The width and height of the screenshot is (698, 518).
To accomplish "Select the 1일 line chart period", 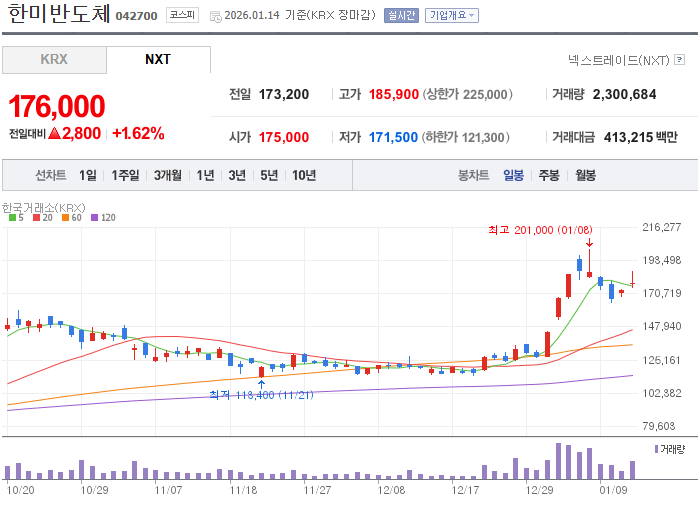I will click(x=88, y=175).
